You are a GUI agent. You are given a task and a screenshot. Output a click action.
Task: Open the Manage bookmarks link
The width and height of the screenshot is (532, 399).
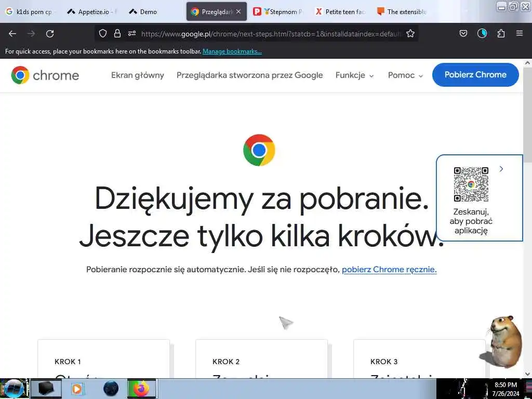232,51
